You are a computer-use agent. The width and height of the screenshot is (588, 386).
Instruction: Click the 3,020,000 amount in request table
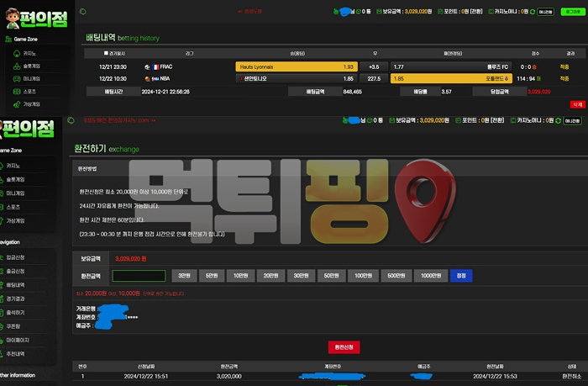[229, 376]
